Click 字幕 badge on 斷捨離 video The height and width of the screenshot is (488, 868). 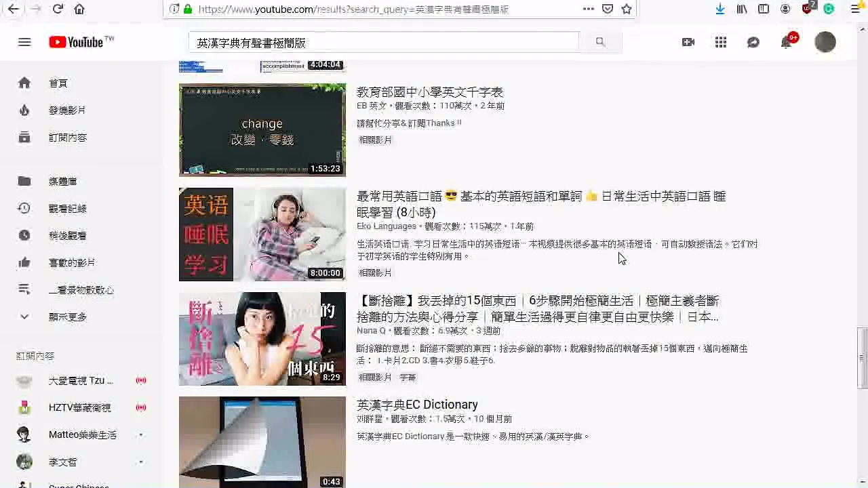[408, 378]
